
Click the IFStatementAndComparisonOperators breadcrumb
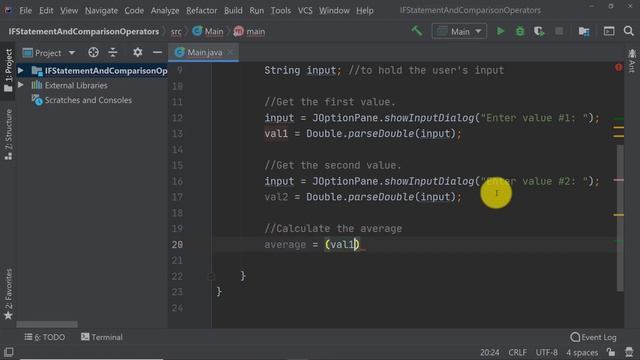[84, 31]
